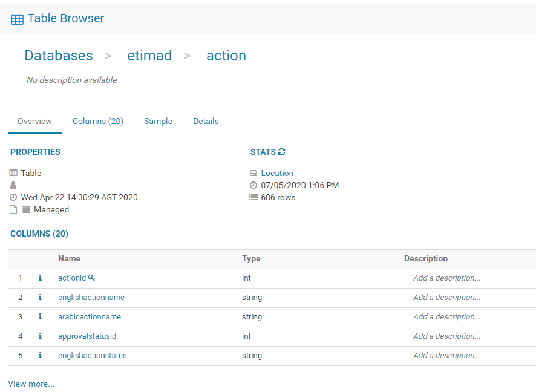This screenshot has width=536, height=392.
Task: Add a description for englishactionname
Action: coord(446,298)
